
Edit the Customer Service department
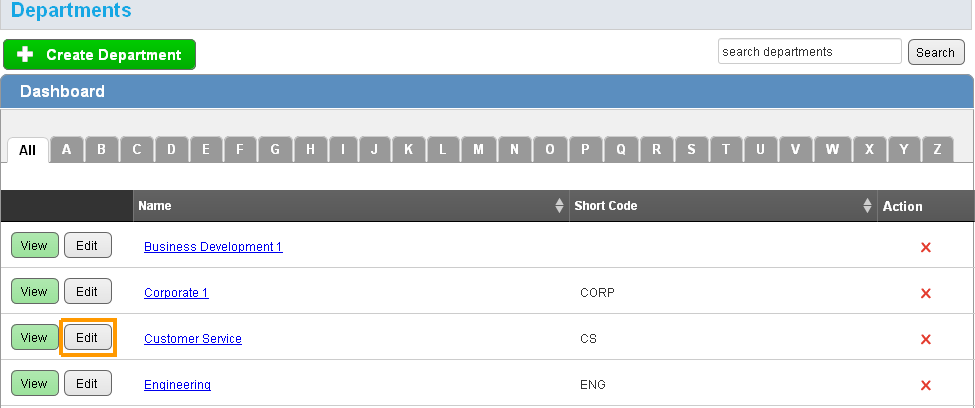[x=88, y=338]
